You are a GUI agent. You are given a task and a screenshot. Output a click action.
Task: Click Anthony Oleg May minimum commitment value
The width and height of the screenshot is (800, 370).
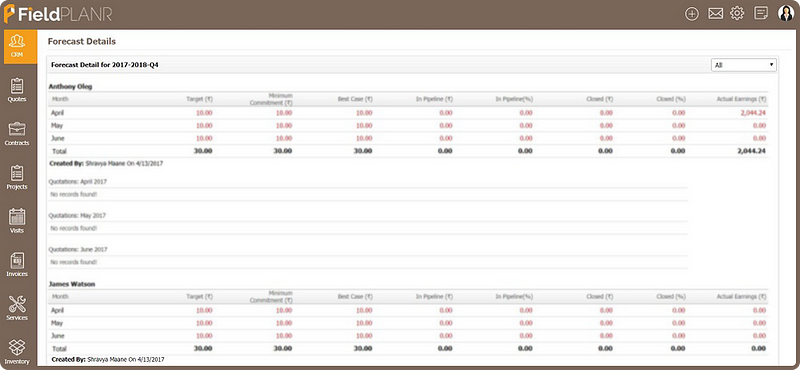[x=284, y=126]
